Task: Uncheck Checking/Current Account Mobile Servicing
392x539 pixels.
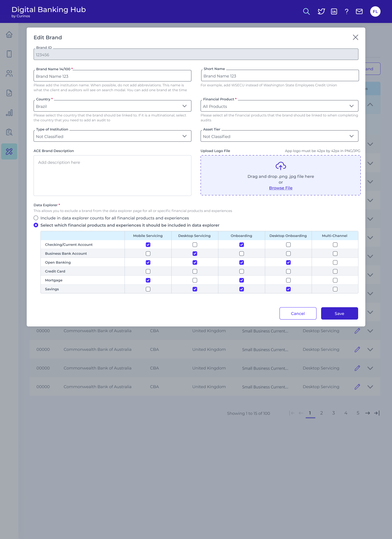Action: pos(148,245)
